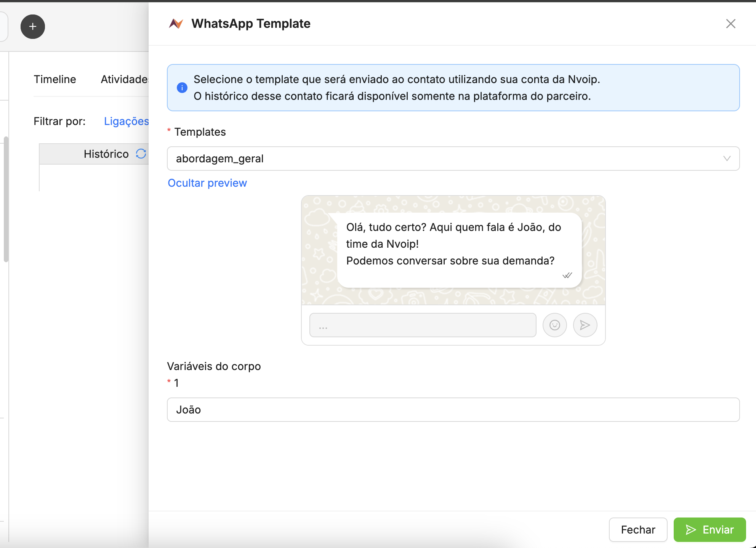756x548 pixels.
Task: Click the left vertical scrollbar
Action: [6, 199]
